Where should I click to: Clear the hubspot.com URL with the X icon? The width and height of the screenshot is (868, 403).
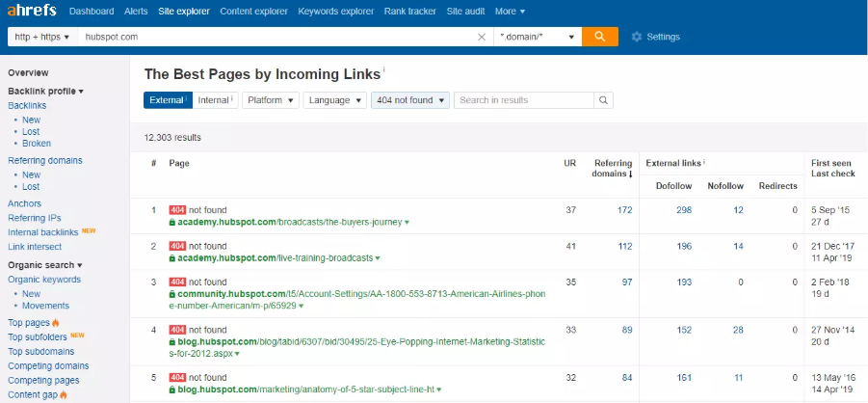click(x=482, y=37)
